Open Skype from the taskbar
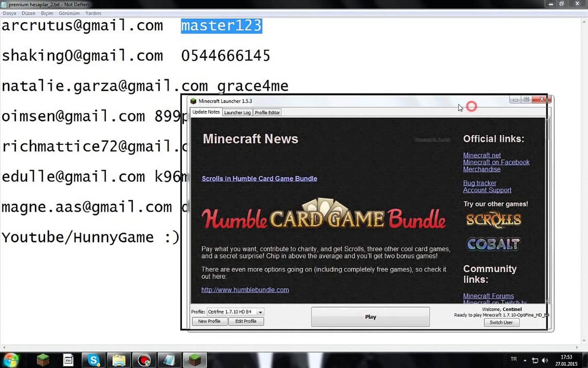This screenshot has width=588, height=368. [94, 360]
